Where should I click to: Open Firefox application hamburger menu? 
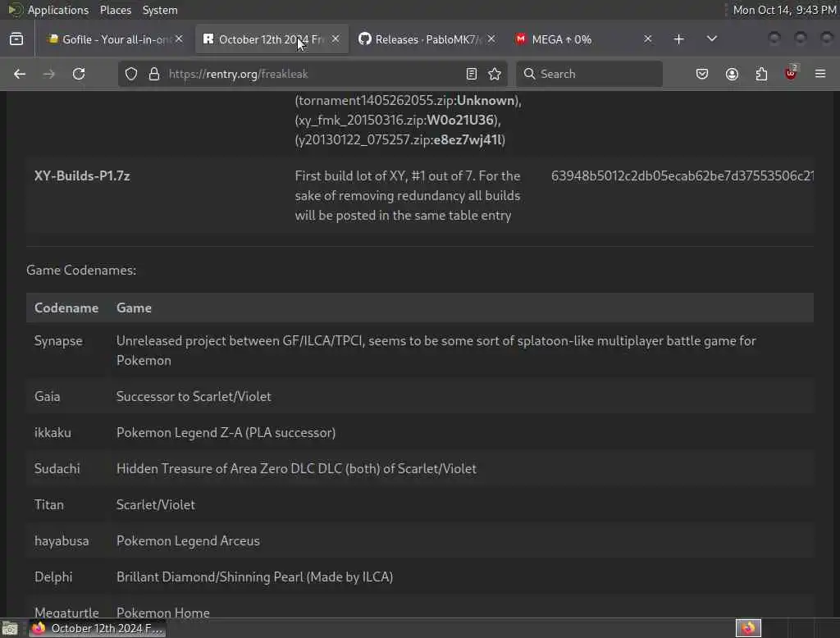(x=820, y=74)
